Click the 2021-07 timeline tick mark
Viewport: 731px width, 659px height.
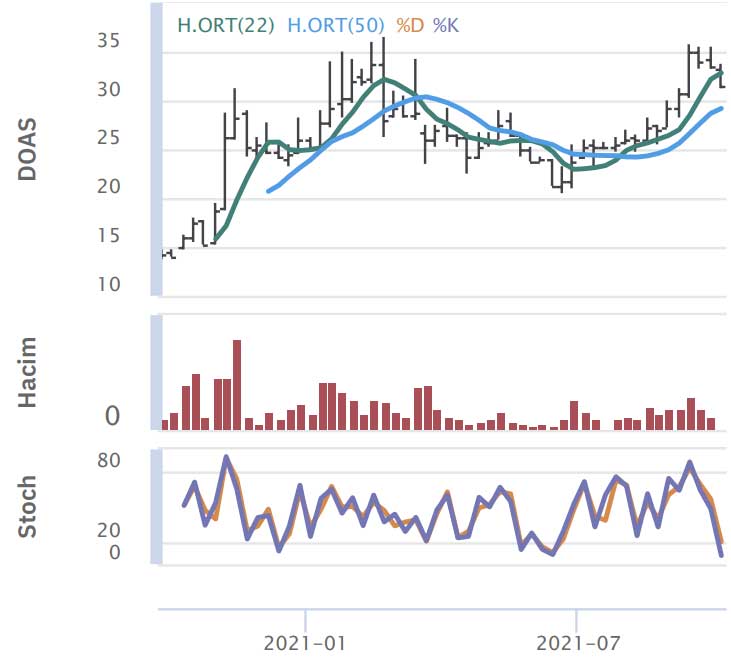577,620
